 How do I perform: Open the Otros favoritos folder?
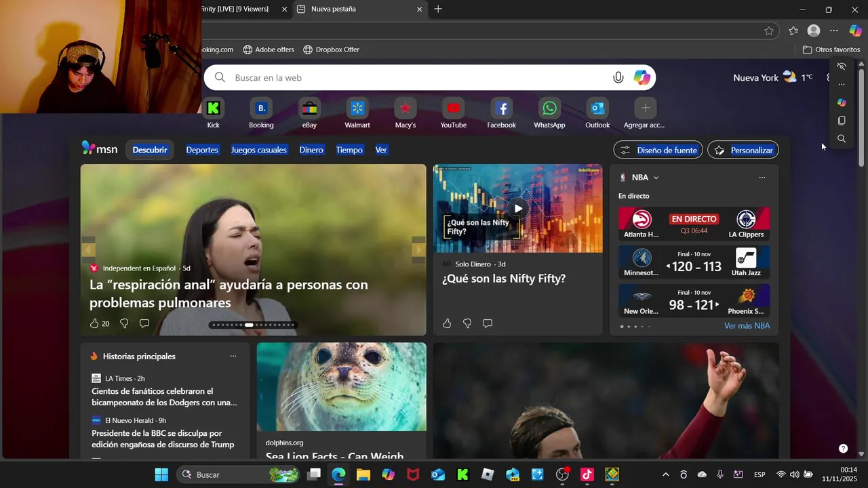pyautogui.click(x=831, y=49)
